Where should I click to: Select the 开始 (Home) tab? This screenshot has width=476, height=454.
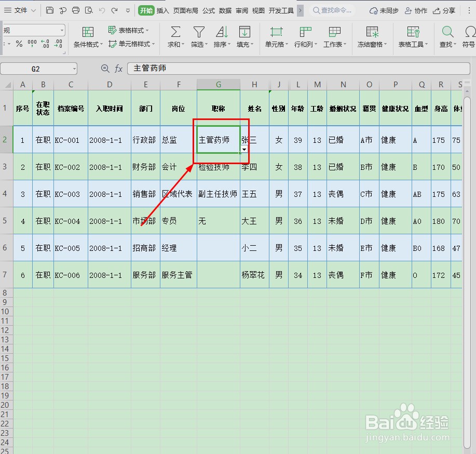point(146,10)
